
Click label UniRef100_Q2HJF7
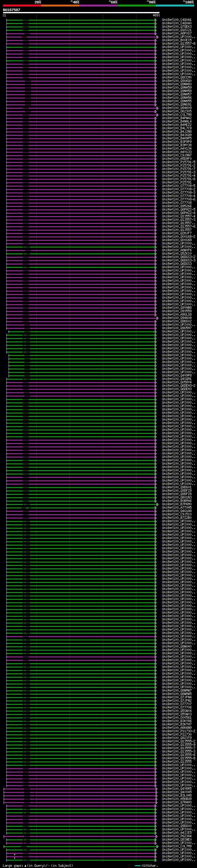tap(177, 233)
